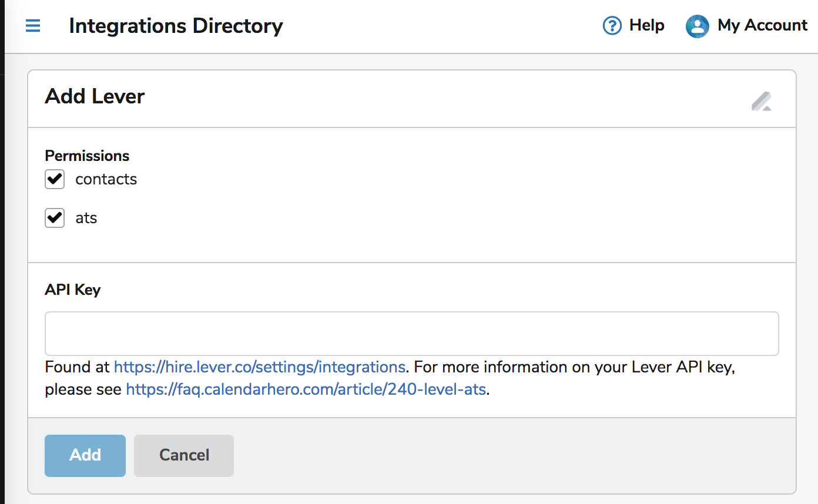Click the Help question mark icon
Viewport: 818px width, 504px height.
(612, 26)
